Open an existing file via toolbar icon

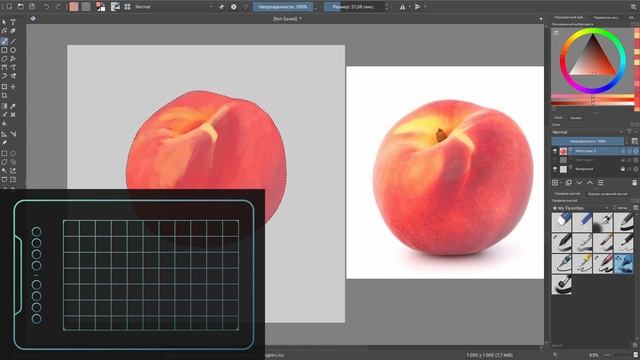(x=20, y=7)
